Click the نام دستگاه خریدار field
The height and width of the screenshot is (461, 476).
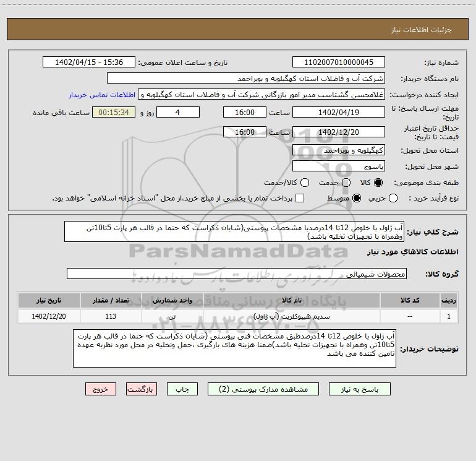click(x=246, y=78)
